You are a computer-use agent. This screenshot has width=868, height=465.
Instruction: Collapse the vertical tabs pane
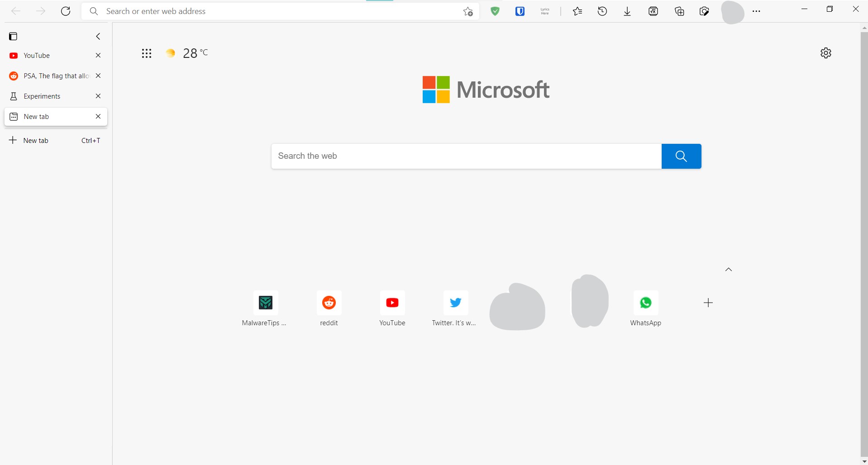coord(98,36)
